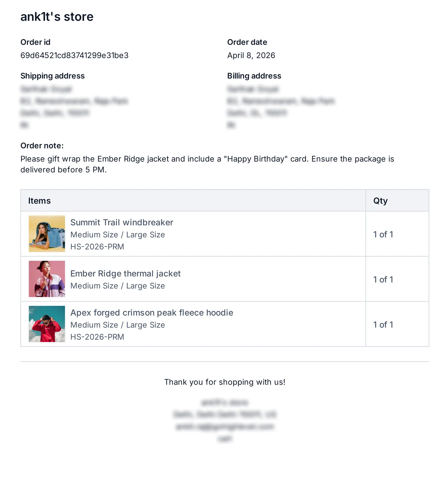The height and width of the screenshot is (499, 448).
Task: Click the Items column header
Action: (x=39, y=201)
